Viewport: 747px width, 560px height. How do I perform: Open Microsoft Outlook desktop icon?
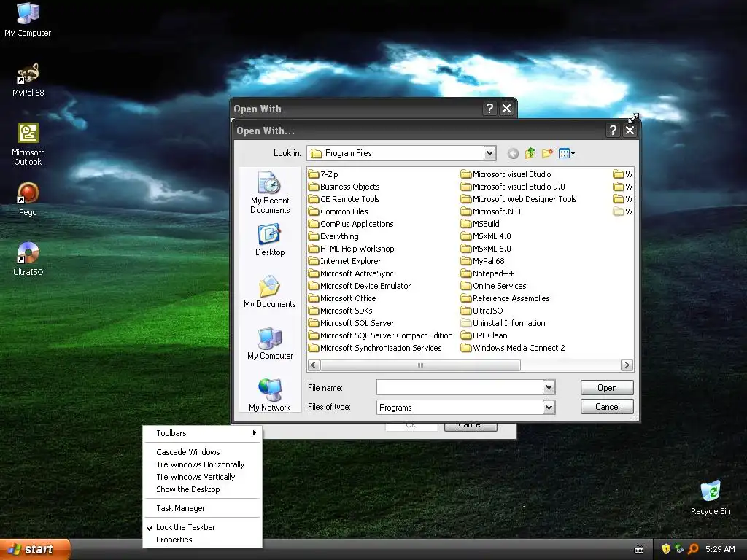[28, 144]
